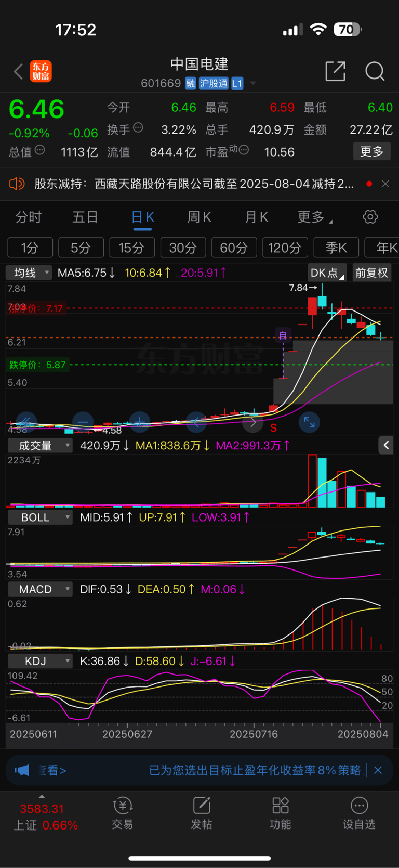399x868 pixels.
Task: Open the search magnifier icon
Action: click(375, 71)
